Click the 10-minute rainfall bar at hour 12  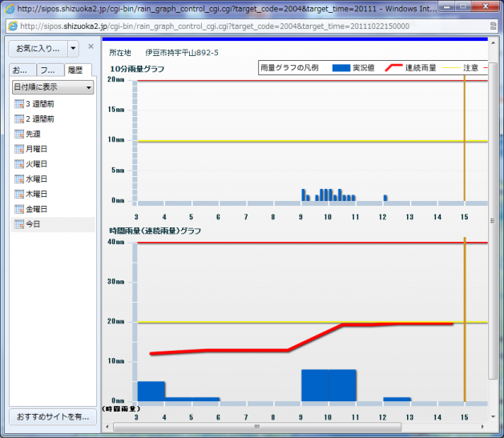click(385, 198)
